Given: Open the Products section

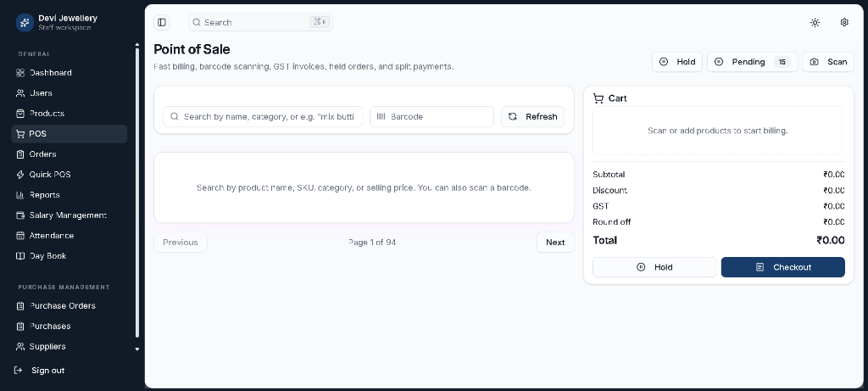Looking at the screenshot, I should (70, 114).
